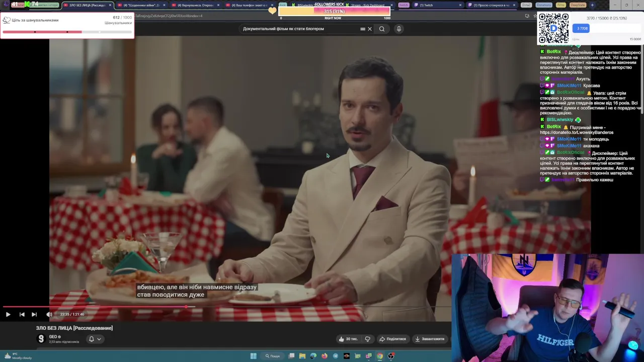Click BotRix username in chat disclaimer
This screenshot has width=644, height=362.
[x=553, y=52]
